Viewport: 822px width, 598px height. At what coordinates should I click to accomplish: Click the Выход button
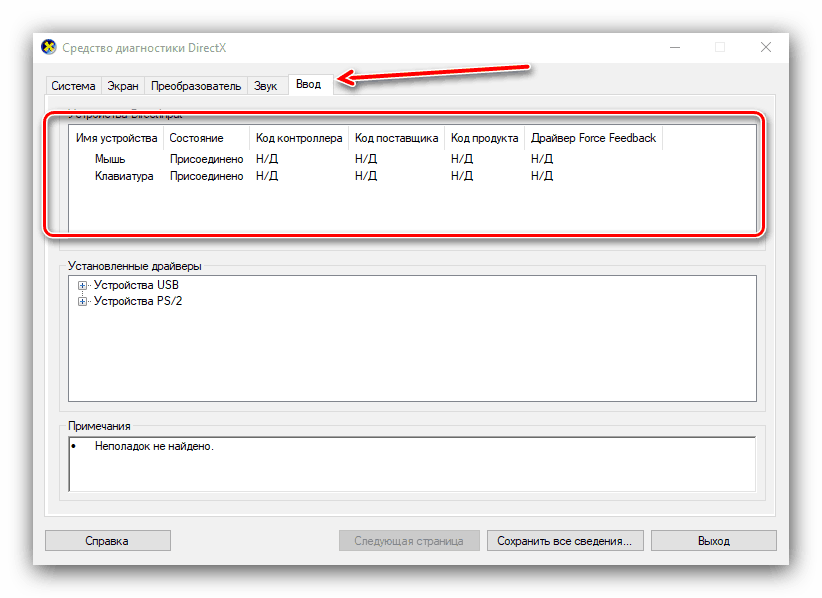[713, 540]
